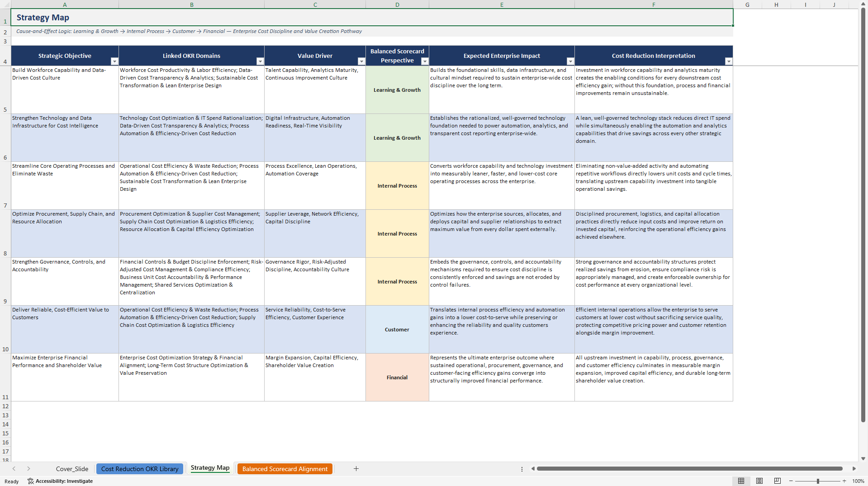Select row 5 header

[5, 90]
